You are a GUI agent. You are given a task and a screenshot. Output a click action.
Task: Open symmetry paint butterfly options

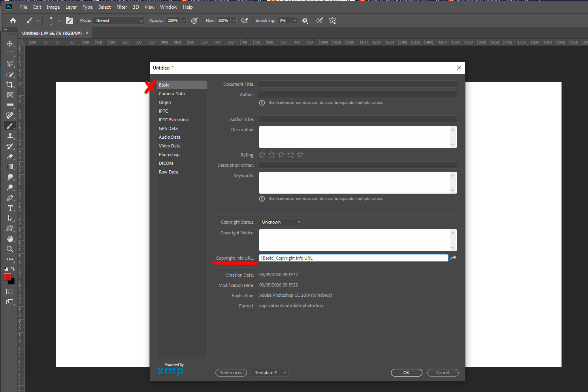click(x=333, y=21)
